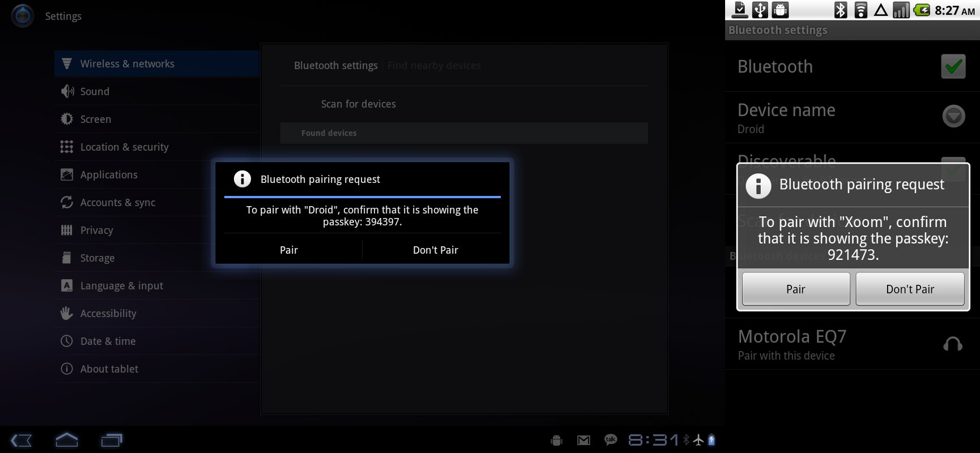
Task: Open the Talk chat notification icon
Action: (x=610, y=440)
